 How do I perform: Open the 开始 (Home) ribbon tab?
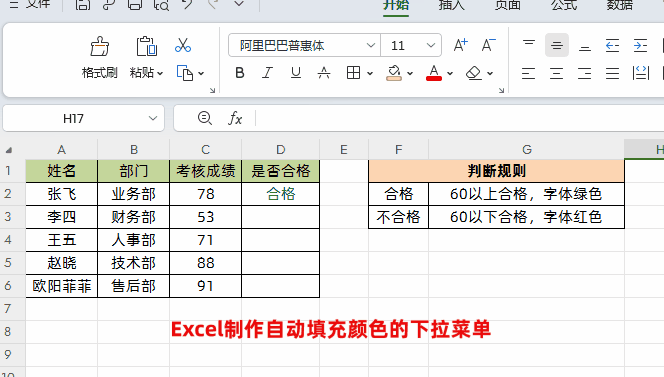click(x=396, y=5)
